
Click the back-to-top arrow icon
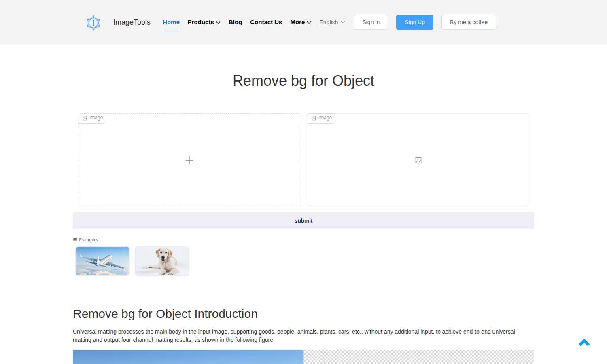pyautogui.click(x=584, y=343)
